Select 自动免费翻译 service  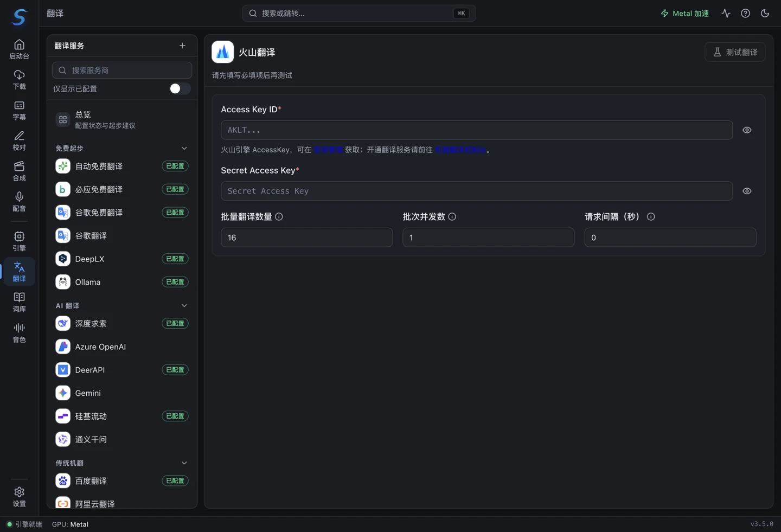click(122, 166)
